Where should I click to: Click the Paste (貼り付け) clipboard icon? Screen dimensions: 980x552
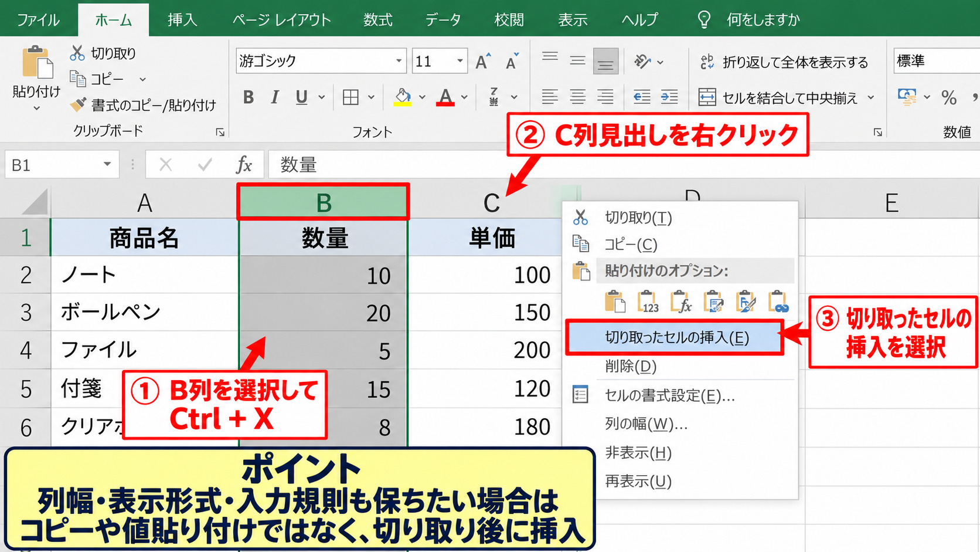tap(37, 62)
